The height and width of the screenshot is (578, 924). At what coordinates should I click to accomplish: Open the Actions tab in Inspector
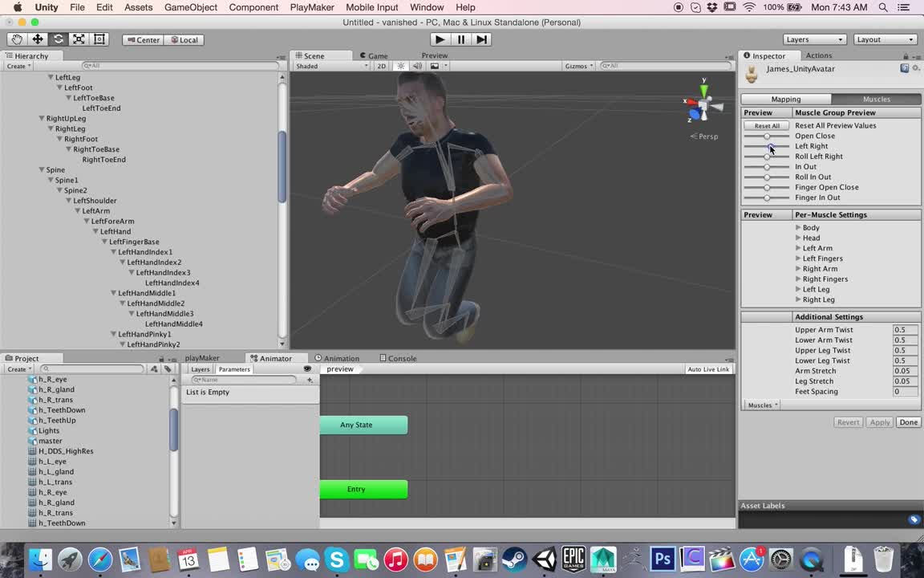point(818,55)
